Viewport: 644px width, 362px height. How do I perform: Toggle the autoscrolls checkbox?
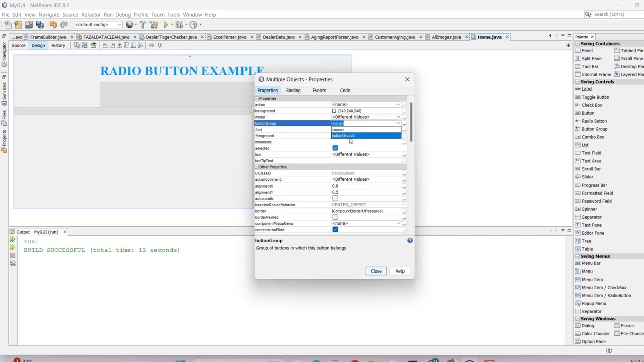pyautogui.click(x=335, y=198)
